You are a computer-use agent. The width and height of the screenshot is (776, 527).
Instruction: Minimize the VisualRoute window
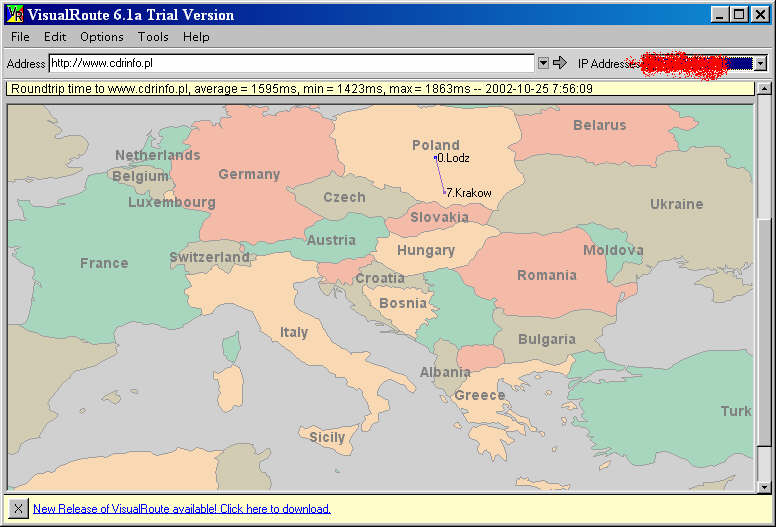[x=720, y=14]
